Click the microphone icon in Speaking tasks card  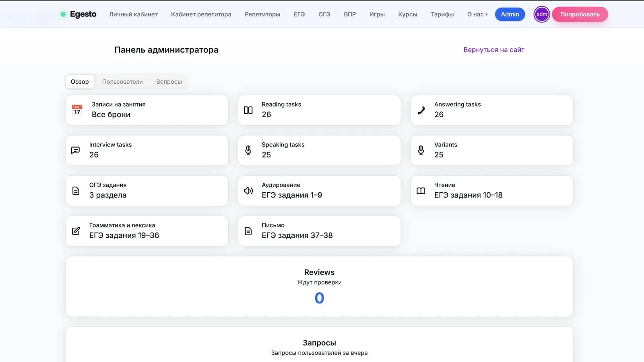tap(248, 150)
